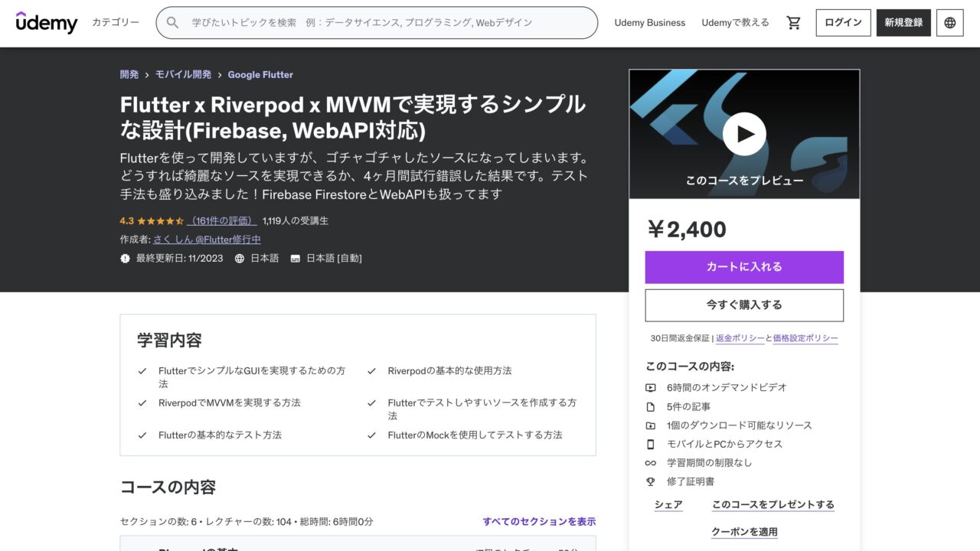
Task: Open the Udemyで教える menu item
Action: tap(736, 23)
